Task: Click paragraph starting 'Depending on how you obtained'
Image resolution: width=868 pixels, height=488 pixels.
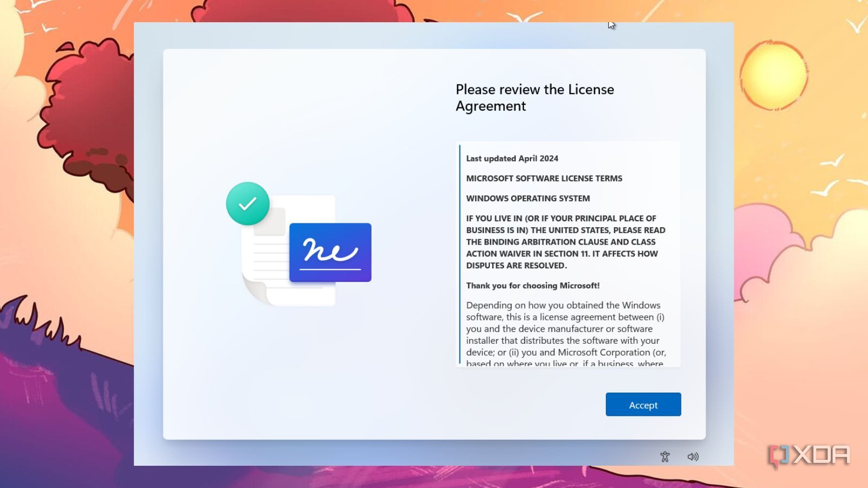Action: click(566, 334)
